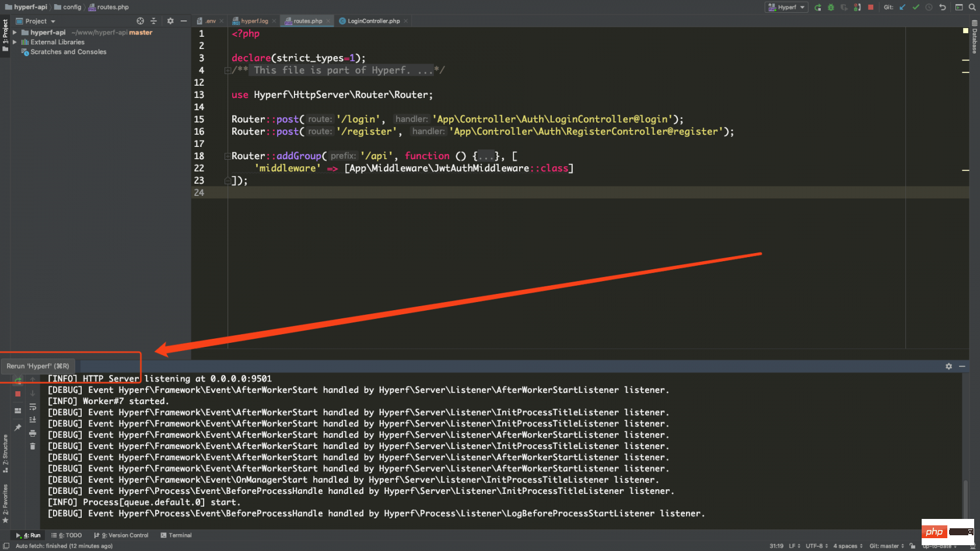Go to the next stack trace (down arrow)
980x551 pixels.
[x=33, y=394]
